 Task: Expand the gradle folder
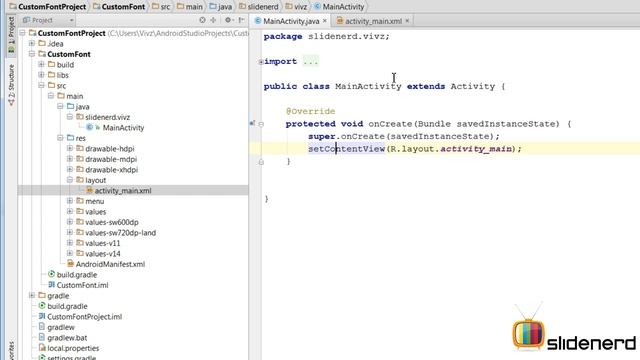coord(32,296)
